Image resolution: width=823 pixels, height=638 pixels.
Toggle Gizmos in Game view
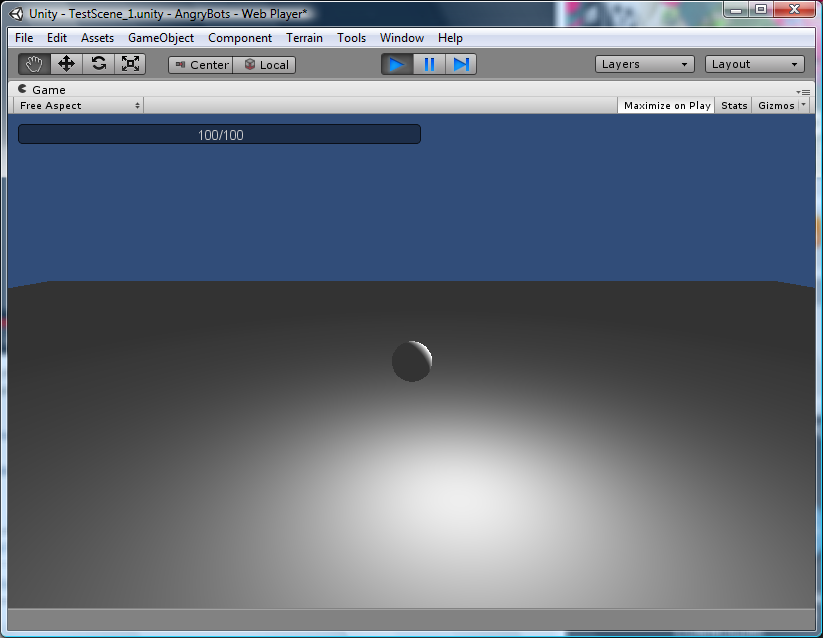coord(776,105)
